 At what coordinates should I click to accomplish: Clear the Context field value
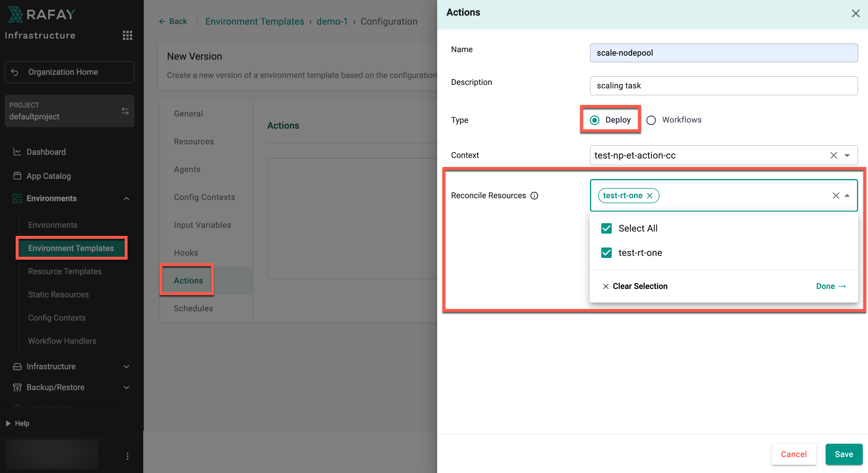834,155
